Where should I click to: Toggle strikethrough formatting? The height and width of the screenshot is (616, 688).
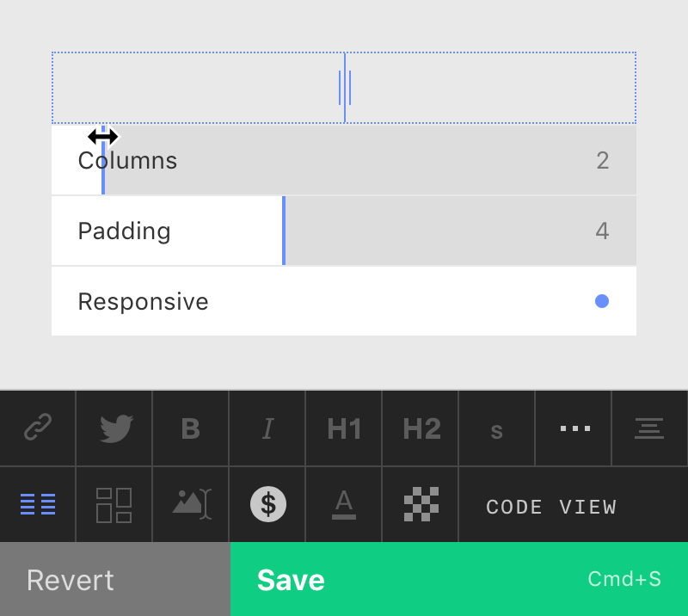[x=497, y=430]
